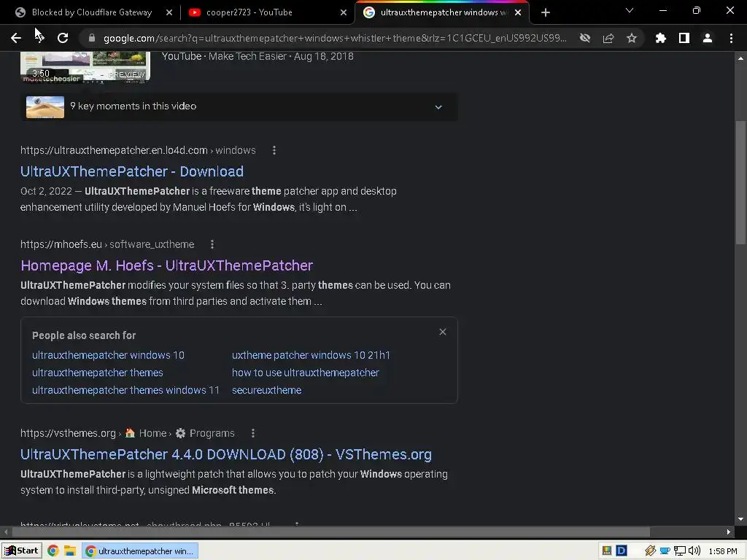
Task: Click the yellow square tray icon
Action: tap(607, 551)
